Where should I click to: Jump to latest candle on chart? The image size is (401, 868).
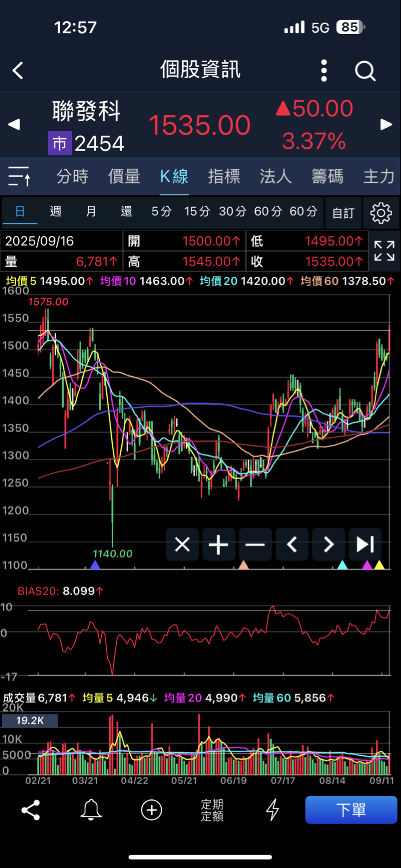[365, 545]
